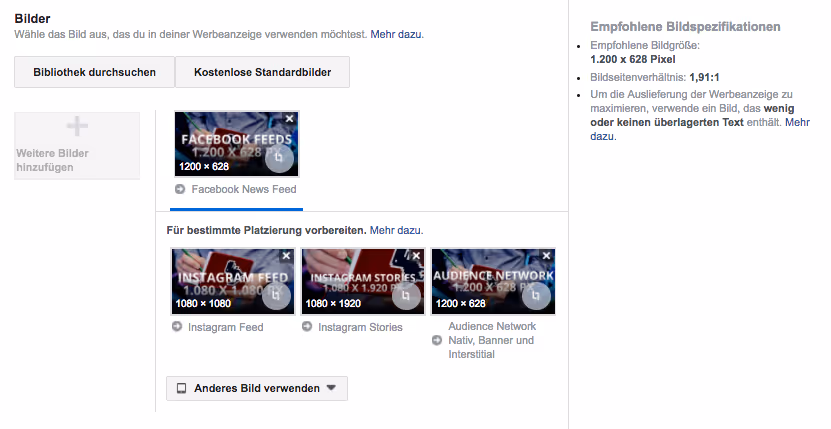Remove the Facebook Feeds image with its X
Image resolution: width=831 pixels, height=429 pixels.
[x=289, y=119]
